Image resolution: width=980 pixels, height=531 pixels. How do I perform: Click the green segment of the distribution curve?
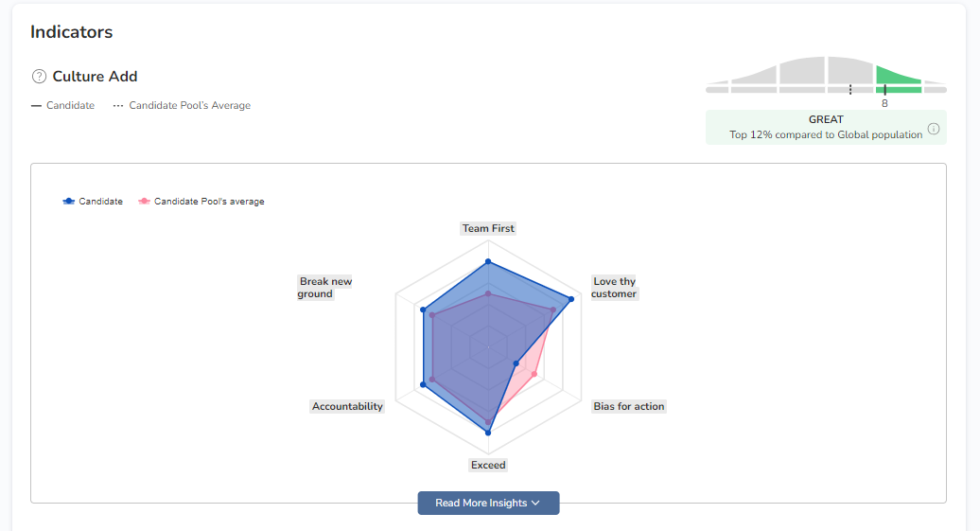(897, 76)
